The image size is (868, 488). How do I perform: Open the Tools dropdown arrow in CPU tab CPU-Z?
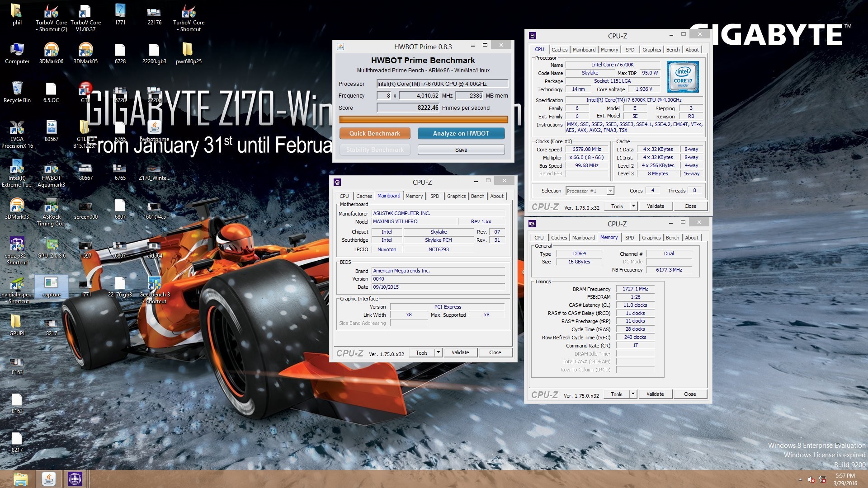633,206
